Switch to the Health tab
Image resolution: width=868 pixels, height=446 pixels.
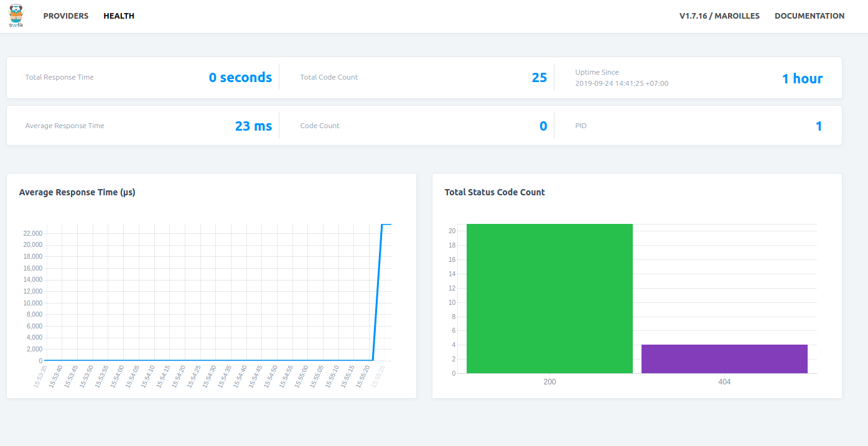[x=119, y=16]
